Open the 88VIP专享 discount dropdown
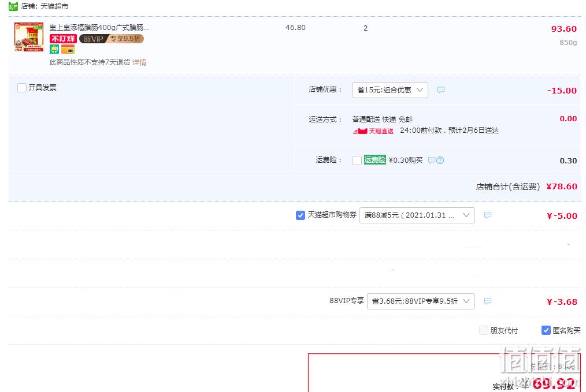 [421, 301]
